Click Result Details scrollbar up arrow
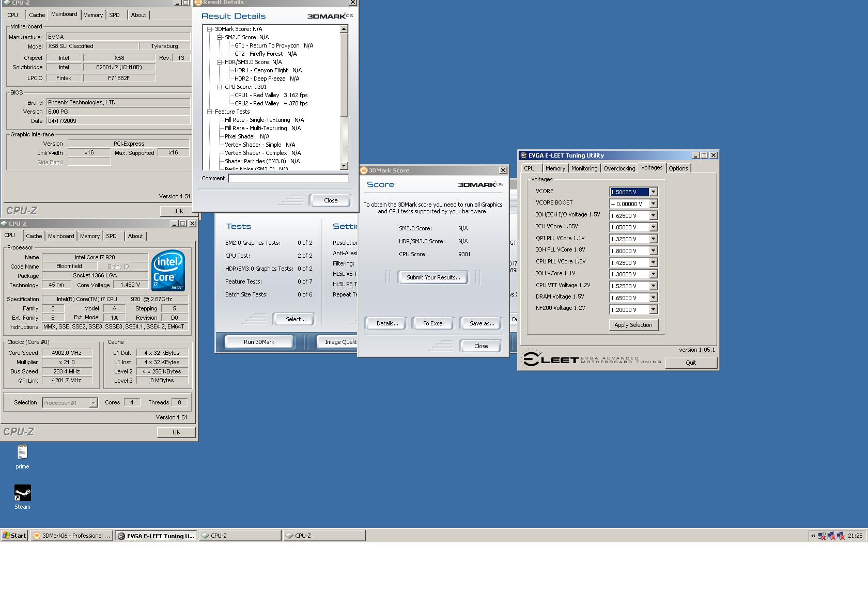Viewport: 868px width, 595px height. (x=344, y=29)
